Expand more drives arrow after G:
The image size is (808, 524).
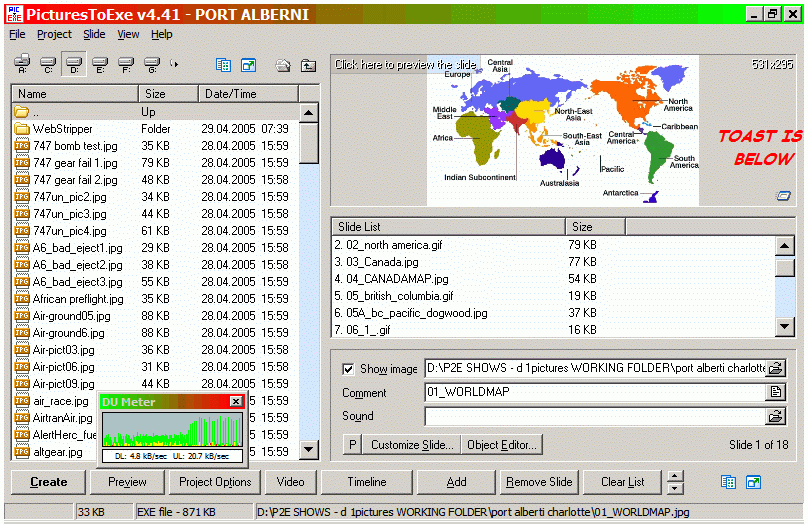[175, 65]
